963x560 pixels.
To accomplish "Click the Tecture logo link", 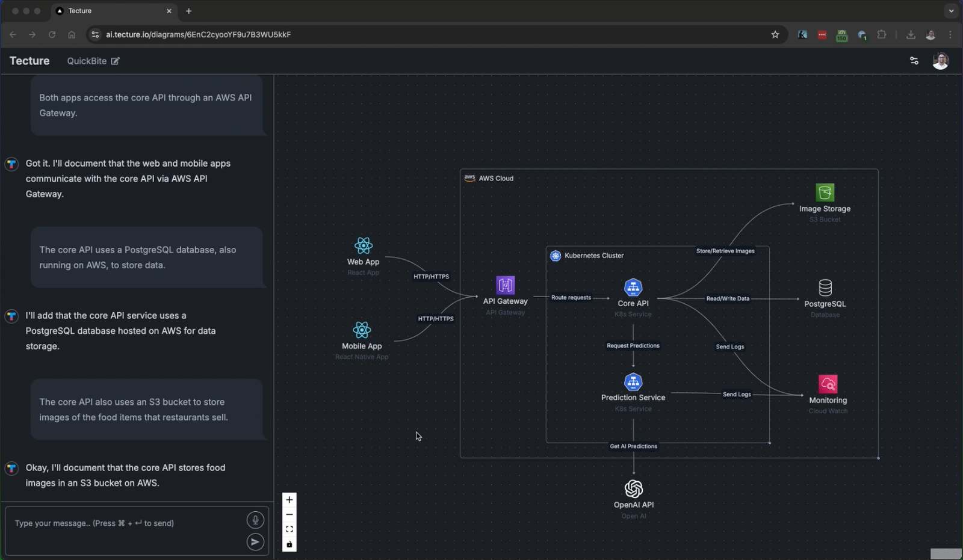I will point(29,61).
